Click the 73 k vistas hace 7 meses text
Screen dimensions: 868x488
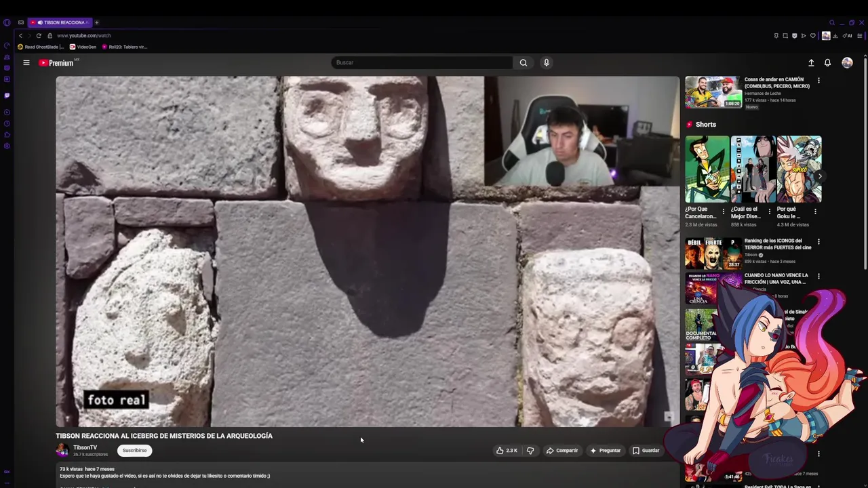click(x=87, y=469)
